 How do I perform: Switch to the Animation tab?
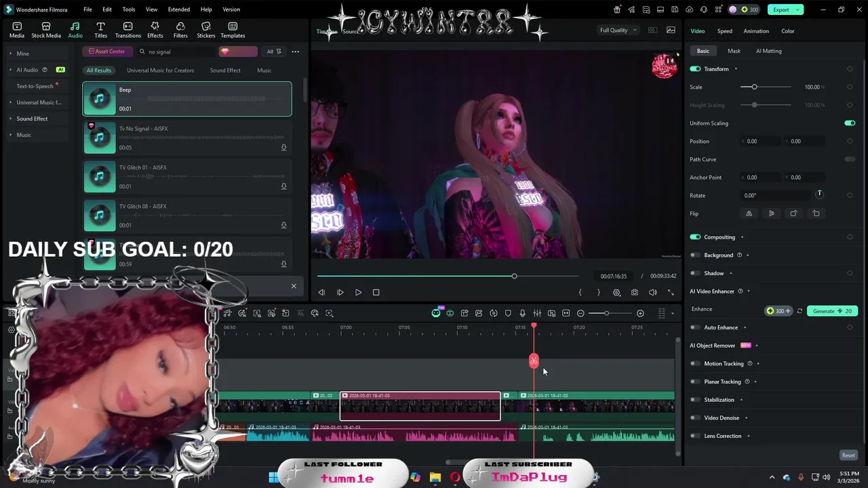[x=756, y=31]
